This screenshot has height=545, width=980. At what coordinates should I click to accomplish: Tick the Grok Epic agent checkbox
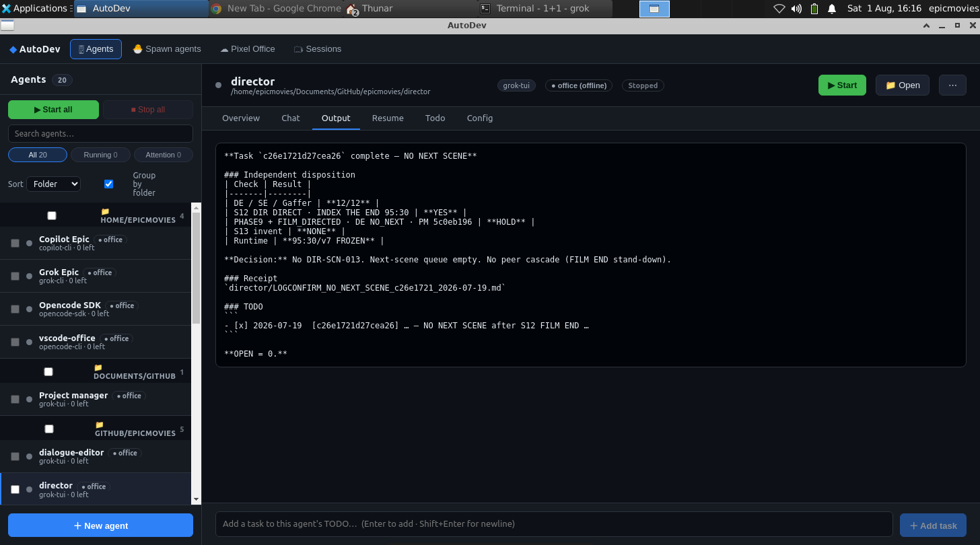click(x=15, y=276)
